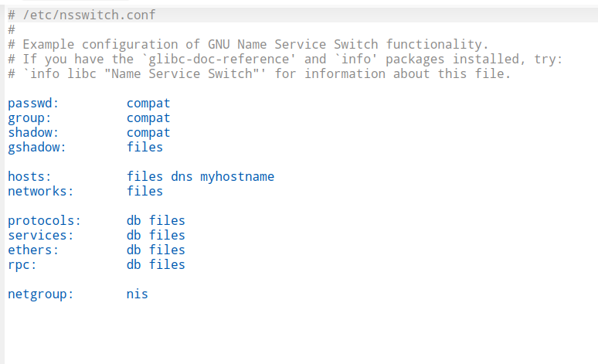The width and height of the screenshot is (598, 364).
Task: Click the hosts: entry name
Action: [29, 177]
